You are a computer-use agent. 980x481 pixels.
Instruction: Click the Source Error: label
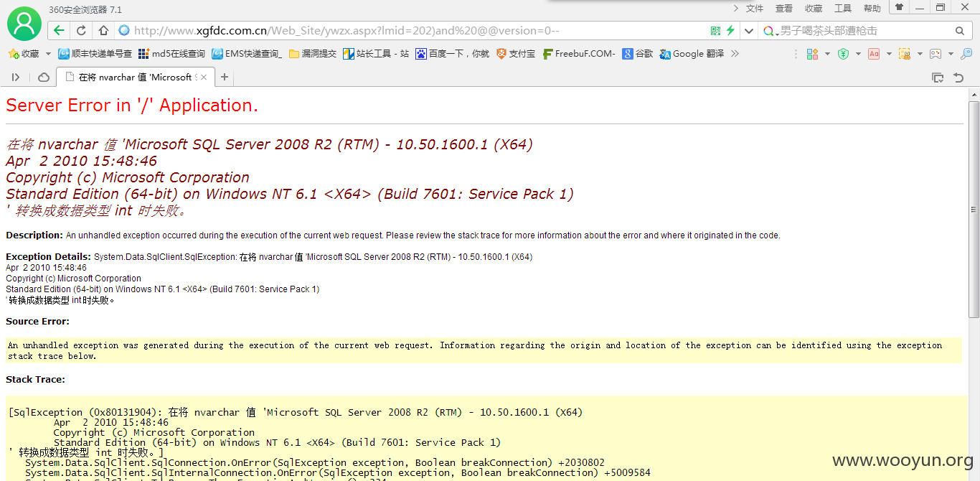37,321
